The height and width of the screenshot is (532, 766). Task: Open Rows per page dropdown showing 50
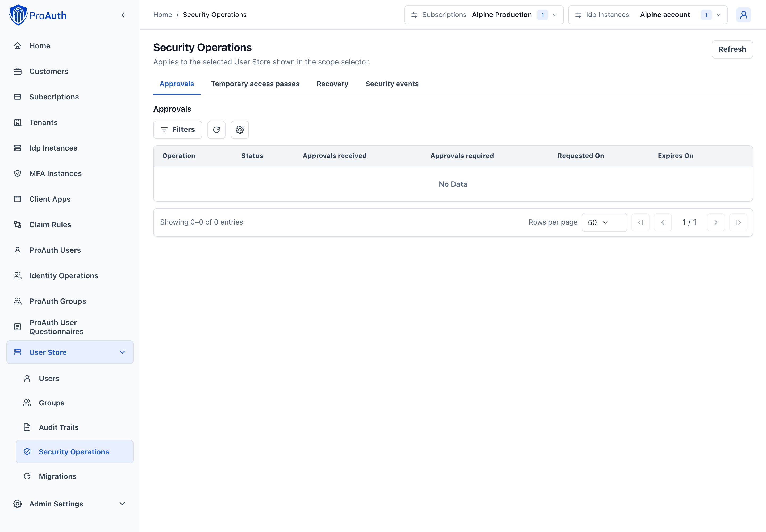[x=604, y=222]
